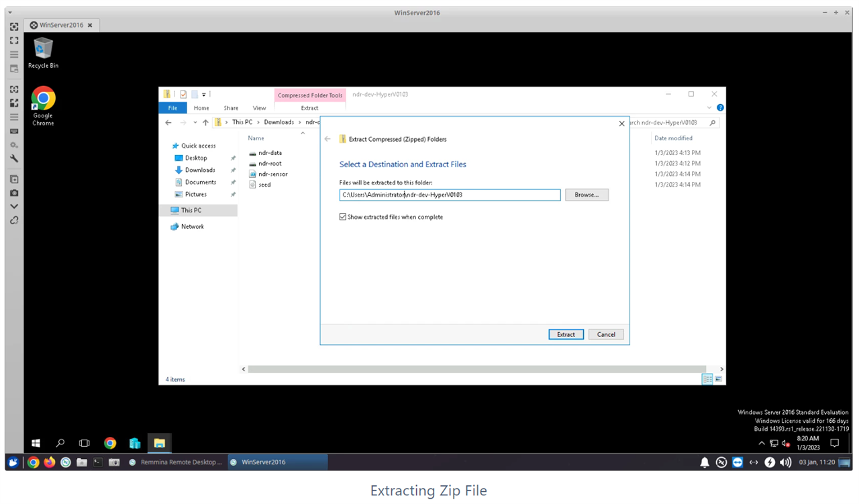The height and width of the screenshot is (504, 859).
Task: Open the Windows Start menu
Action: [36, 443]
